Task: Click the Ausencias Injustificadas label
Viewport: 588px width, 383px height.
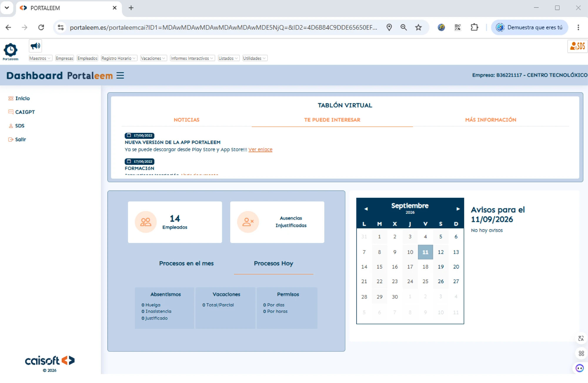Action: tap(291, 222)
